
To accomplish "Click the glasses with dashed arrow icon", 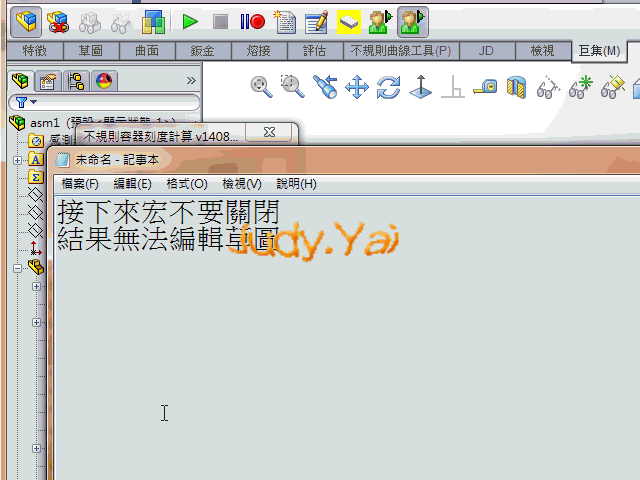I will (548, 87).
